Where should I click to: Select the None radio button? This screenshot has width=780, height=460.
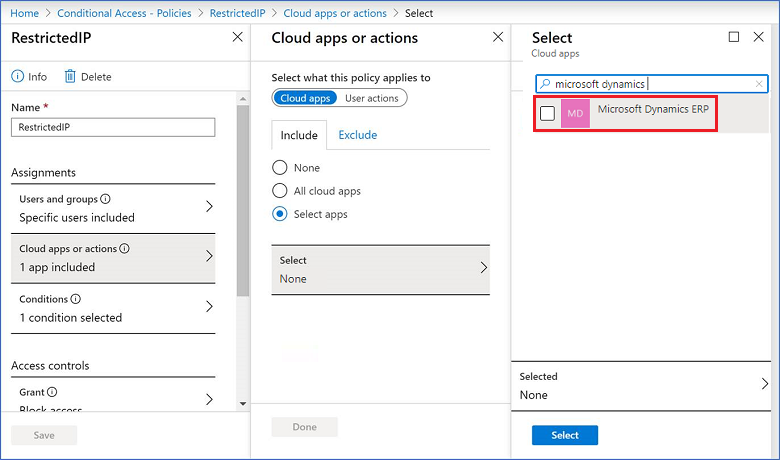point(280,168)
